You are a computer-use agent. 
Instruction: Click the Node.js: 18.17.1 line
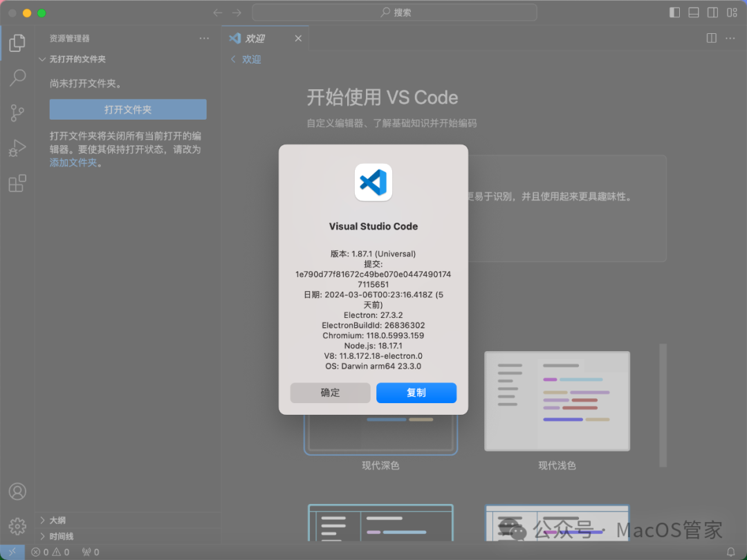point(373,346)
